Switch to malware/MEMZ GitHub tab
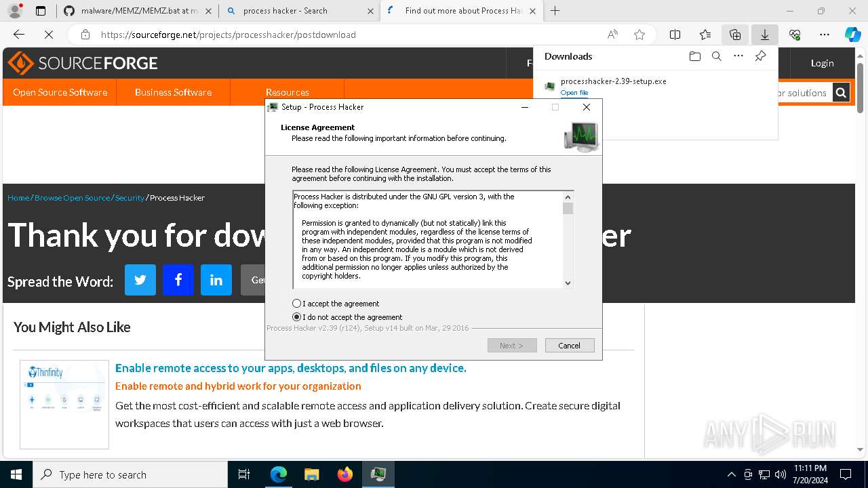 coord(137,11)
